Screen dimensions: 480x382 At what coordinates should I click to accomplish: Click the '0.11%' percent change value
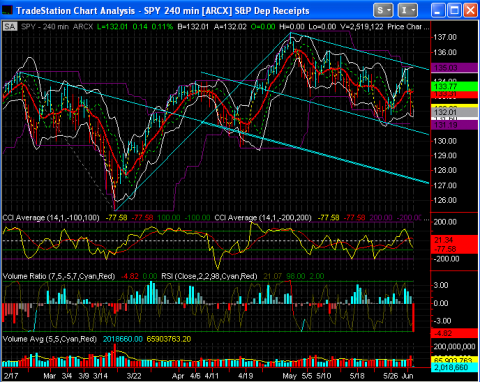click(162, 27)
